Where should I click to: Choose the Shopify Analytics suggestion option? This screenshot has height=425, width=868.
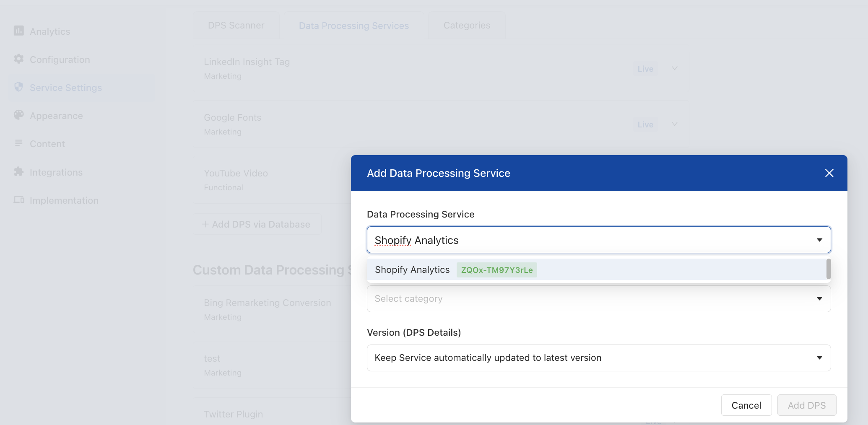pos(596,270)
